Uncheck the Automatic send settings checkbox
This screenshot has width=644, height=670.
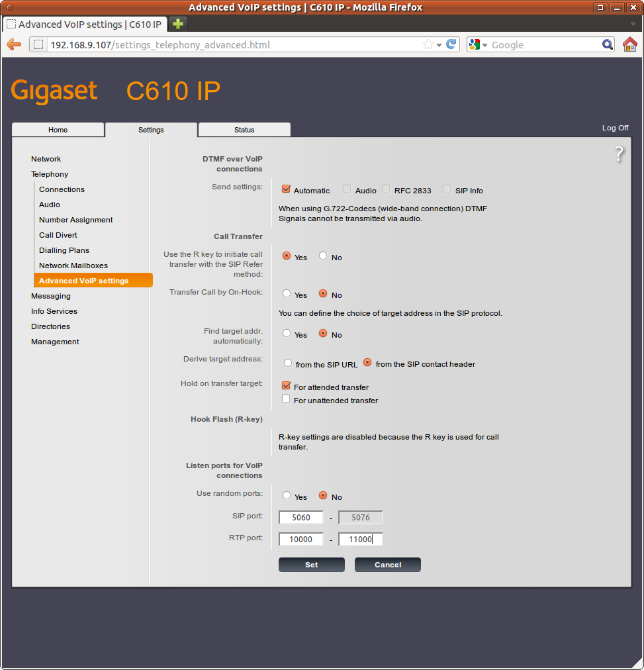point(286,189)
